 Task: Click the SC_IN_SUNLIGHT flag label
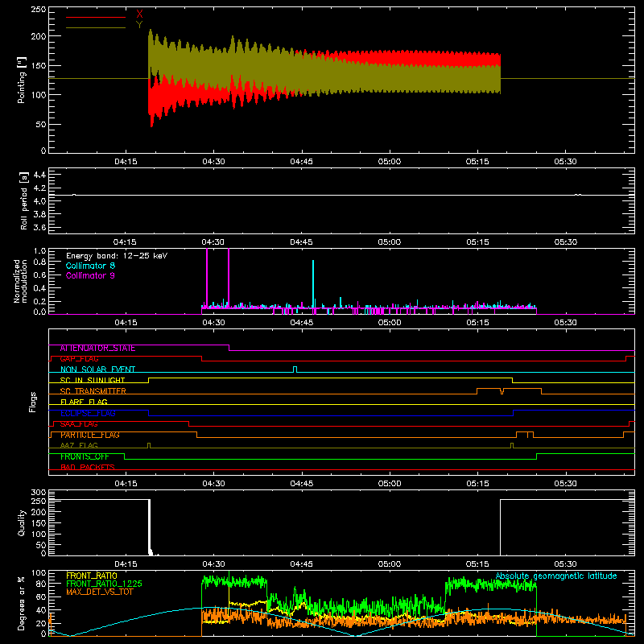(92, 380)
